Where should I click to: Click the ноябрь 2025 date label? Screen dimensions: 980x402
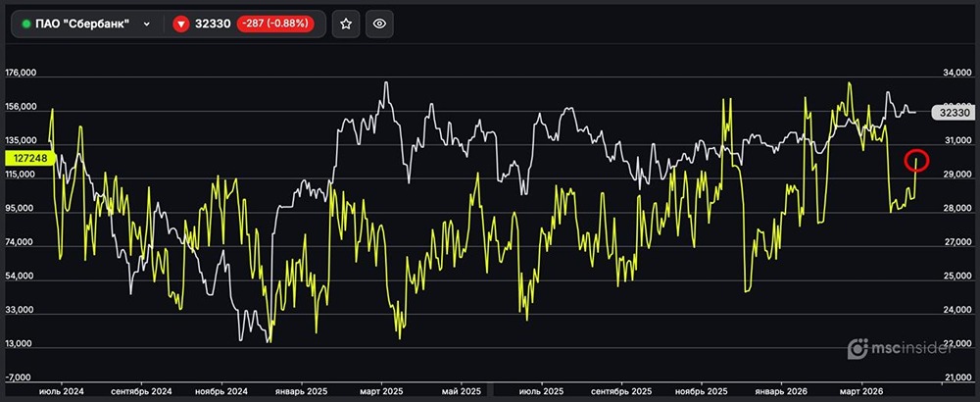tap(702, 391)
